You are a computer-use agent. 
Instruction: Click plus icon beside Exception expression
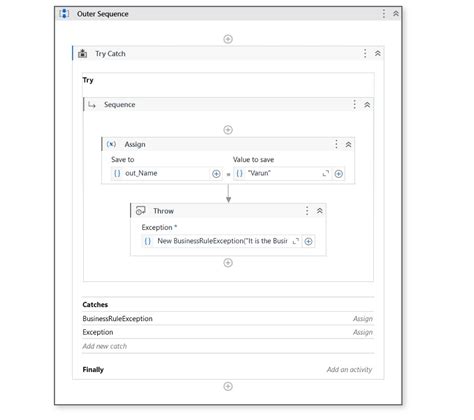308,241
